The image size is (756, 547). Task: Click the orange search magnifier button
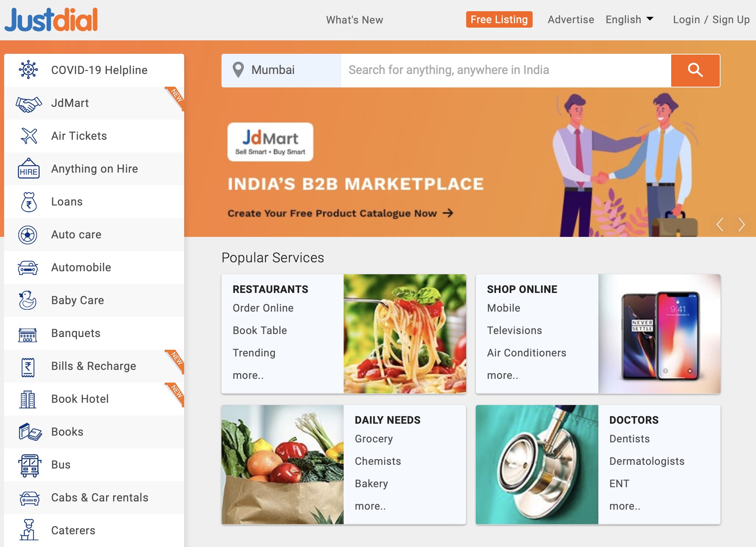tap(695, 70)
